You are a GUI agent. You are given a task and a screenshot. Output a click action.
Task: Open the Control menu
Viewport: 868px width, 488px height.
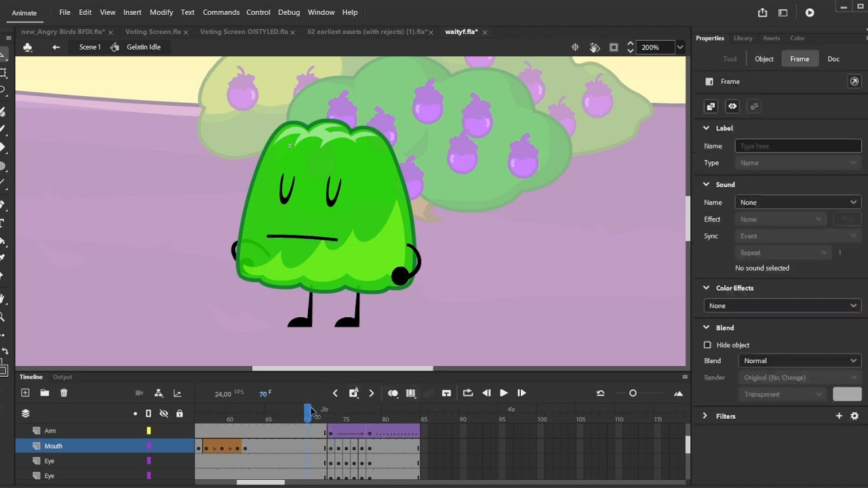pos(258,12)
